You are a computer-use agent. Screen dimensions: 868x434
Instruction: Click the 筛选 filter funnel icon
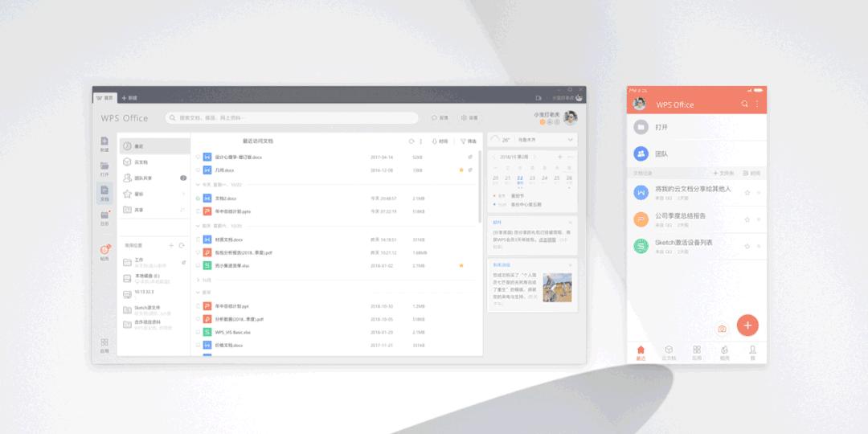pos(464,141)
